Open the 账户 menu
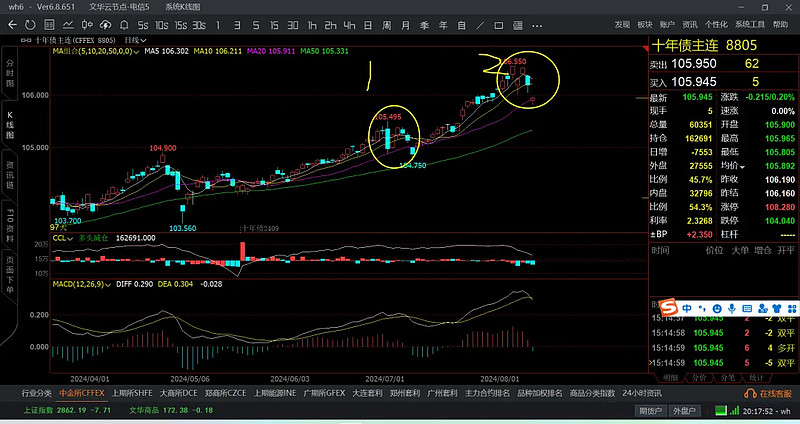800x424 pixels. 667,24
